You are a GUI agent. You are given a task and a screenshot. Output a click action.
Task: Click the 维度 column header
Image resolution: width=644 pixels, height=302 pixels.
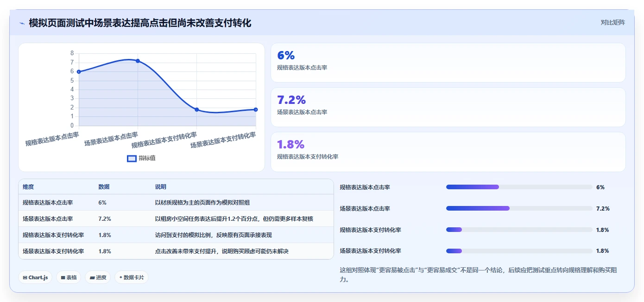(28, 187)
